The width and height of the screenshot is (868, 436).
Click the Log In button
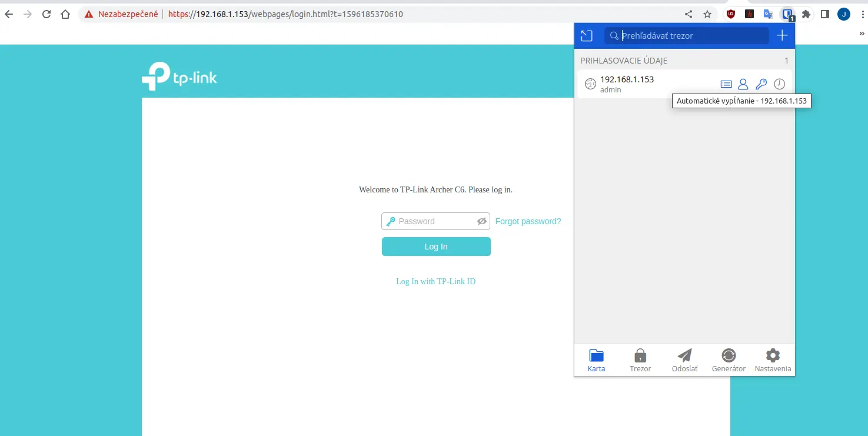point(436,247)
